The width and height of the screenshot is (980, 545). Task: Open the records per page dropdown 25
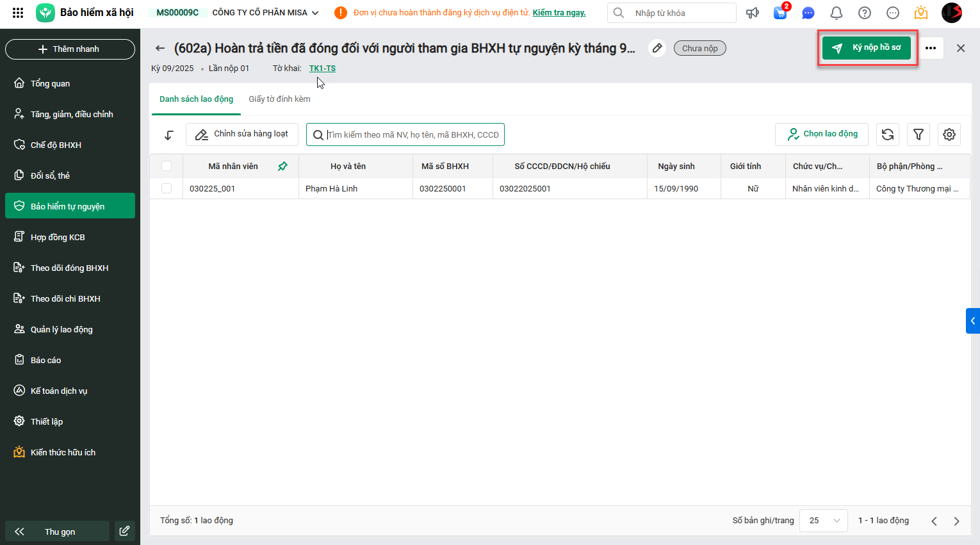824,521
